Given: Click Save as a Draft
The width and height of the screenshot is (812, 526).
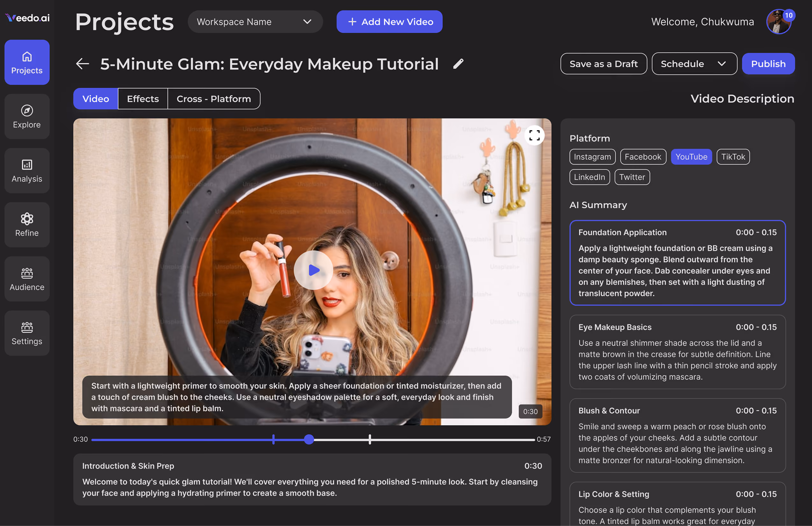Looking at the screenshot, I should point(603,64).
